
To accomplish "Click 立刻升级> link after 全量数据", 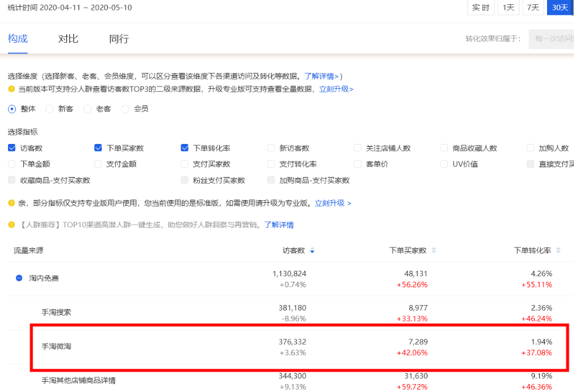I will tap(336, 89).
